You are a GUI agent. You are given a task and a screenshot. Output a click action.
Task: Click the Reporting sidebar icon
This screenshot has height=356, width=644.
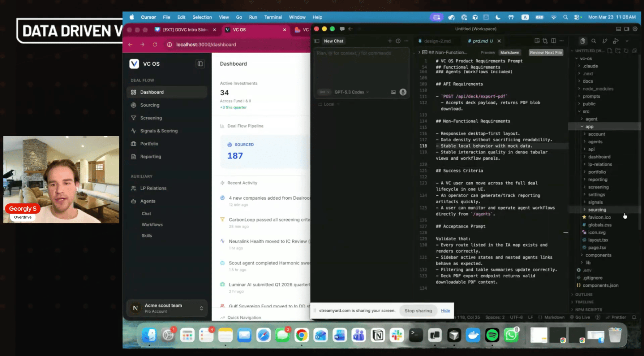point(133,157)
